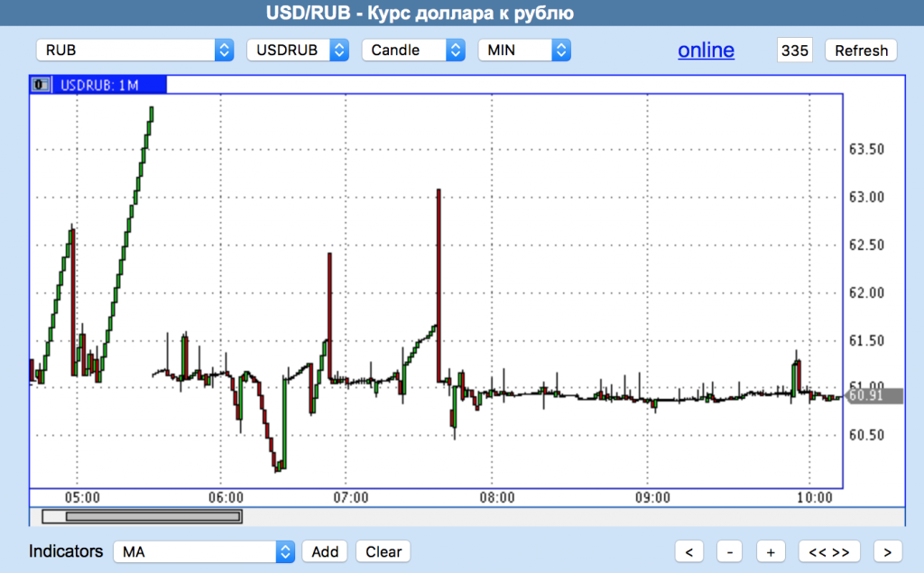This screenshot has width=924, height=573.
Task: Add the selected indicator with Add
Action: pyautogui.click(x=325, y=551)
